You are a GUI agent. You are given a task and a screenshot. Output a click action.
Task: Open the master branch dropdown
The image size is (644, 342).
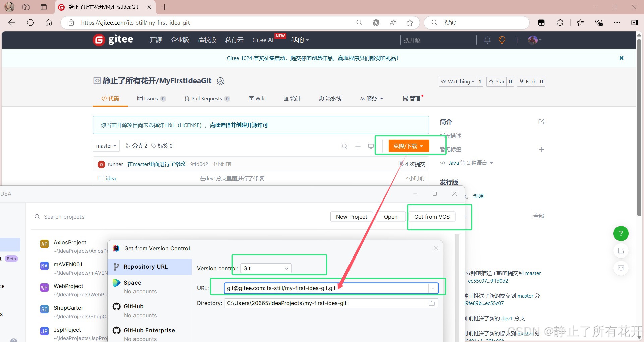pos(106,146)
